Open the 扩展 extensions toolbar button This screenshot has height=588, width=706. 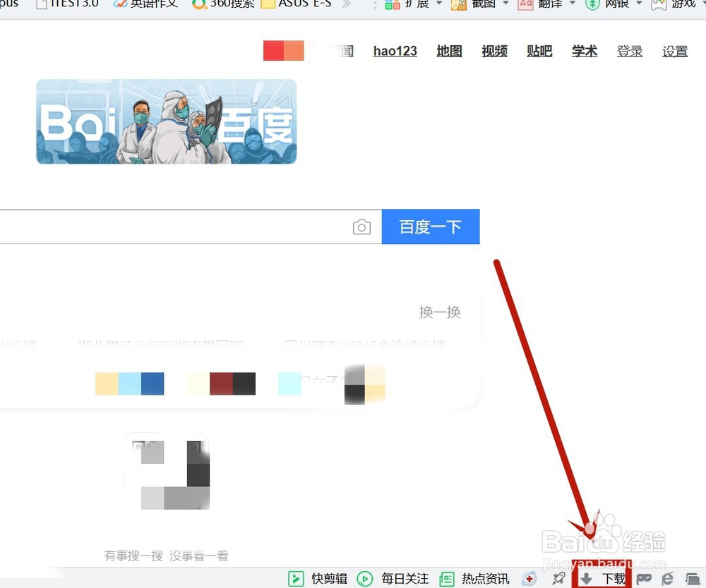tap(407, 4)
